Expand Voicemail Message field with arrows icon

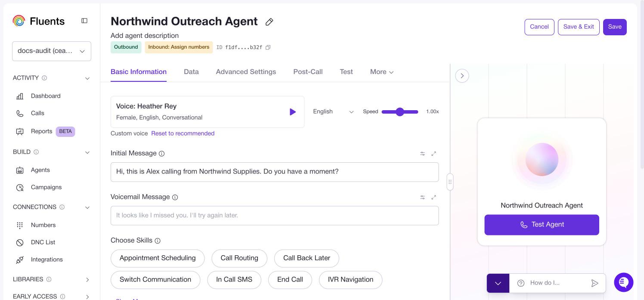(433, 198)
